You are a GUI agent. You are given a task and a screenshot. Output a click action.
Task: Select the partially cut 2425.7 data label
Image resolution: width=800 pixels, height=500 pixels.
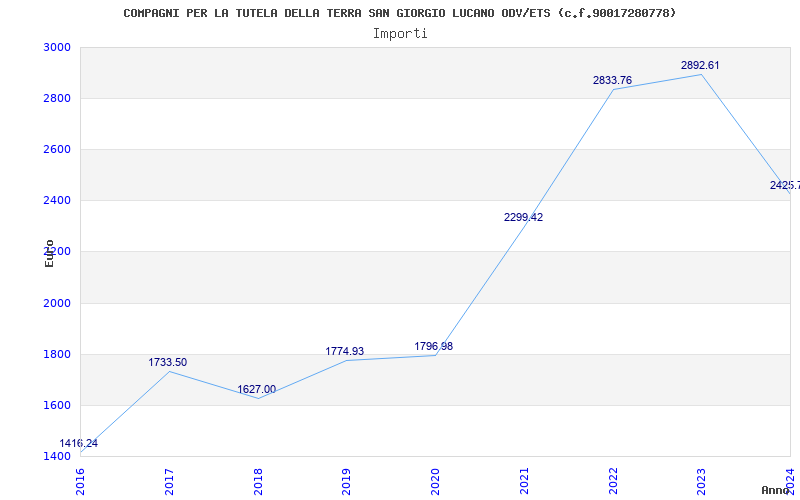pyautogui.click(x=785, y=185)
